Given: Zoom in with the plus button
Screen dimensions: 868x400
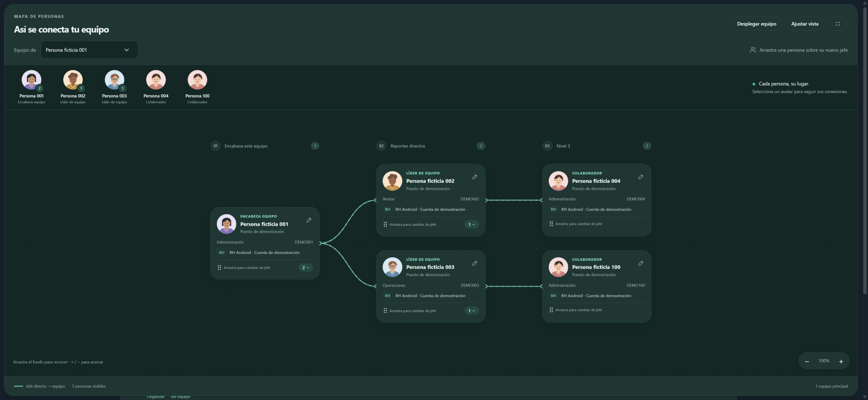Looking at the screenshot, I should (x=841, y=361).
